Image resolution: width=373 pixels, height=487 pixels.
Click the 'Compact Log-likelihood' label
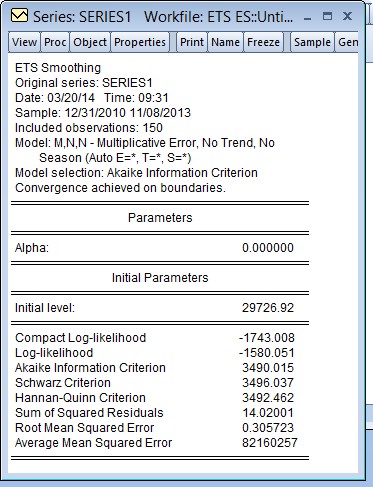[x=81, y=338]
